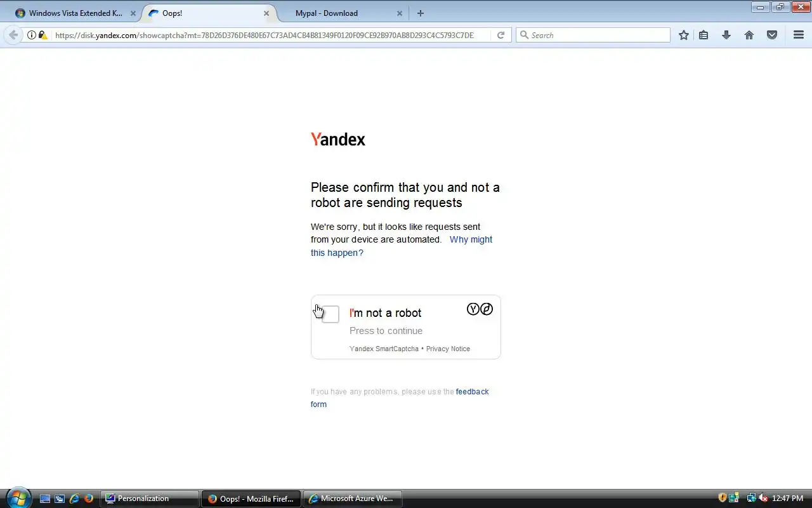Bookmark this page with star

pos(684,35)
